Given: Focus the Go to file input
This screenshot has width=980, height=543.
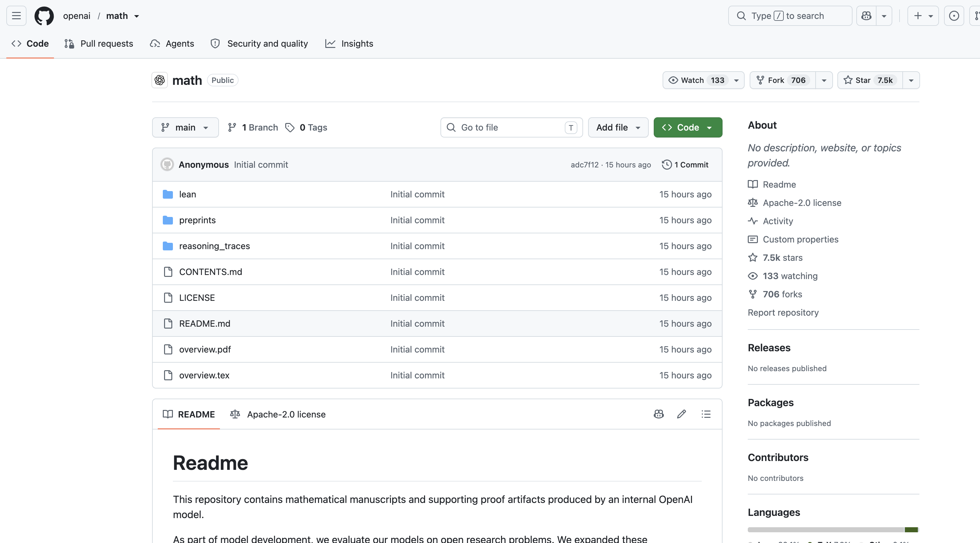Looking at the screenshot, I should (512, 127).
